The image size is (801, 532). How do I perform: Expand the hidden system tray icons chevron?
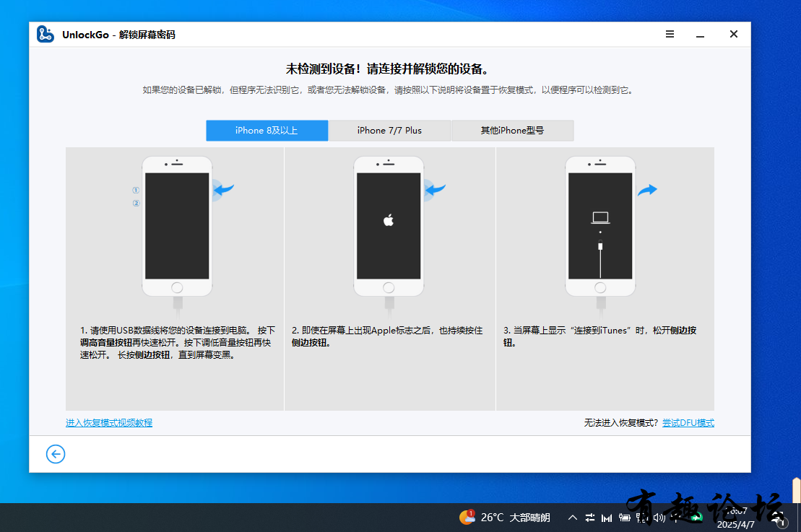573,518
